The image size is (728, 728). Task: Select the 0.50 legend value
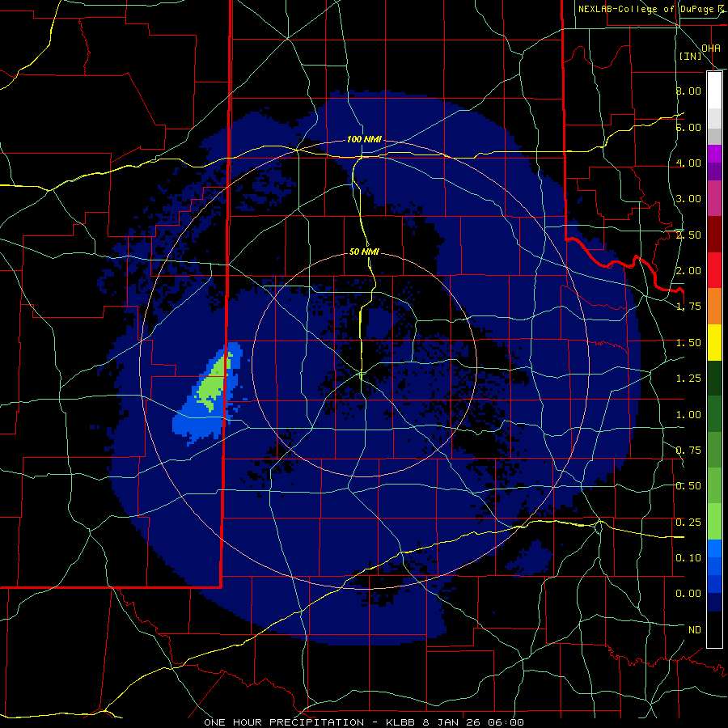click(688, 486)
